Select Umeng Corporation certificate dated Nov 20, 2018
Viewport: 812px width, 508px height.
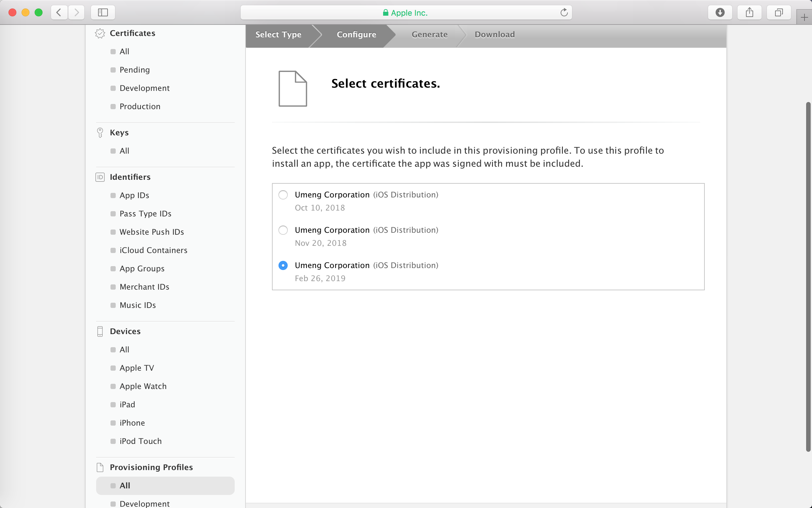(283, 230)
